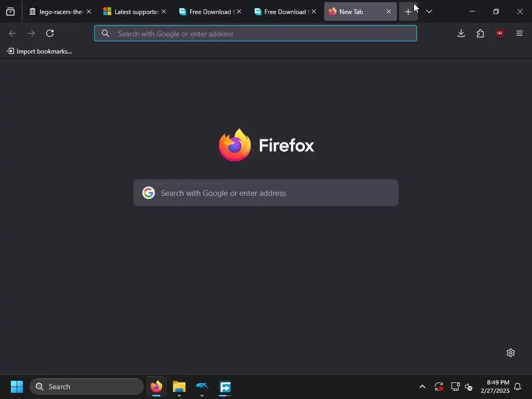This screenshot has height=399, width=532.
Task: Open the blue arrow app in taskbar
Action: [x=225, y=387]
